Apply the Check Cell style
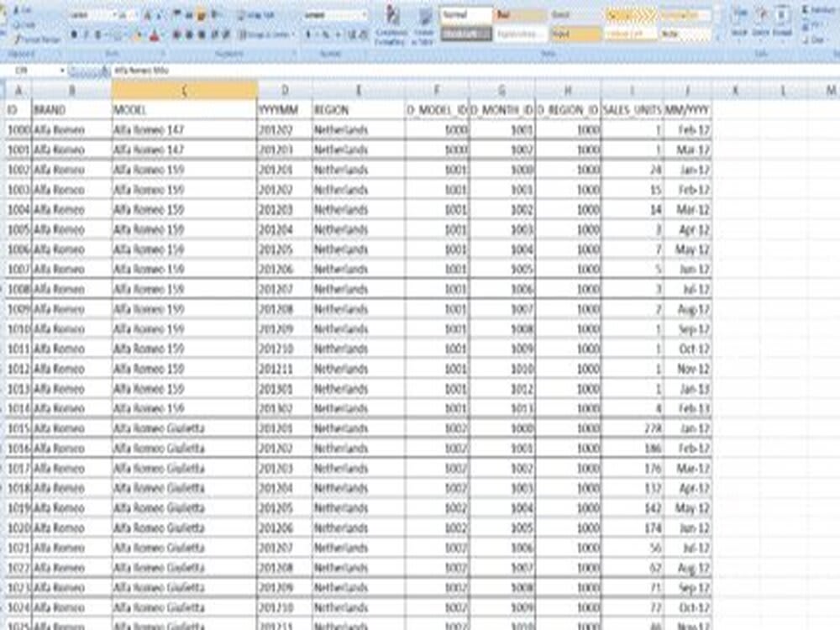840x630 pixels. [466, 34]
